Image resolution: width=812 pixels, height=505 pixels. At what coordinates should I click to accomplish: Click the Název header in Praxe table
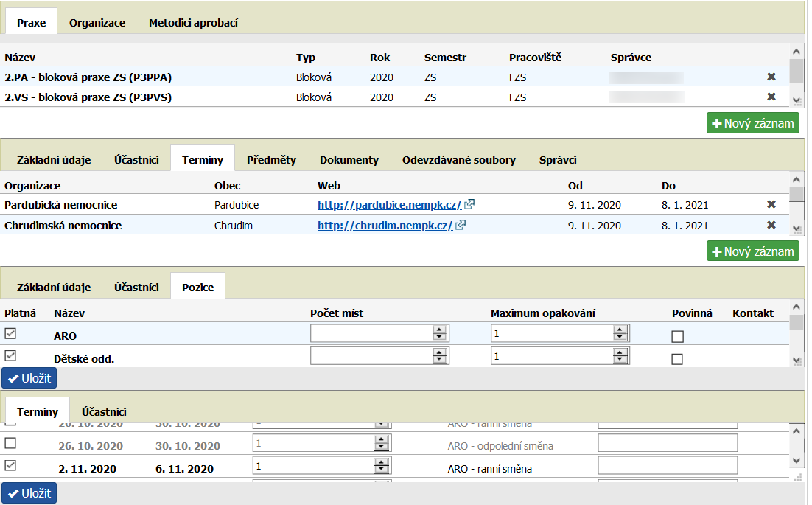click(20, 58)
